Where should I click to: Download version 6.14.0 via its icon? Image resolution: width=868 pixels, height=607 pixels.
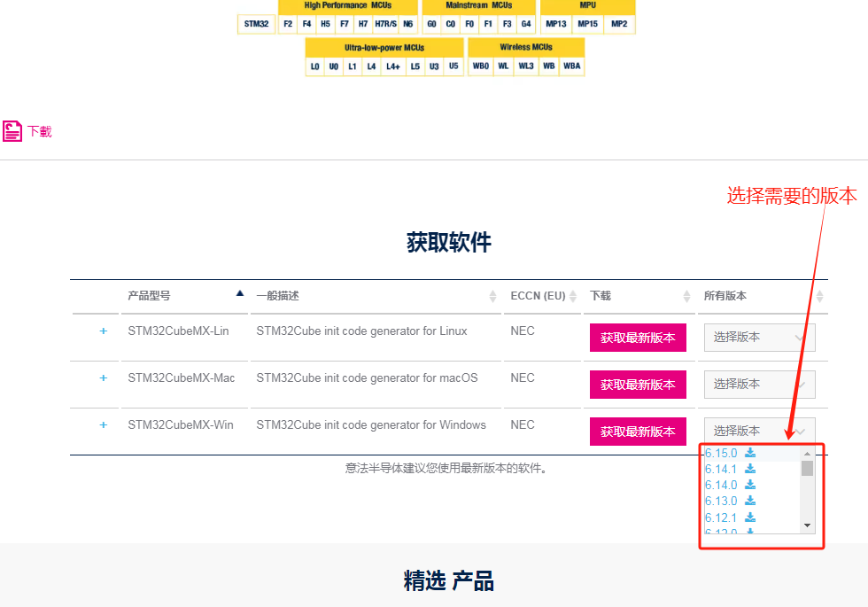(750, 485)
